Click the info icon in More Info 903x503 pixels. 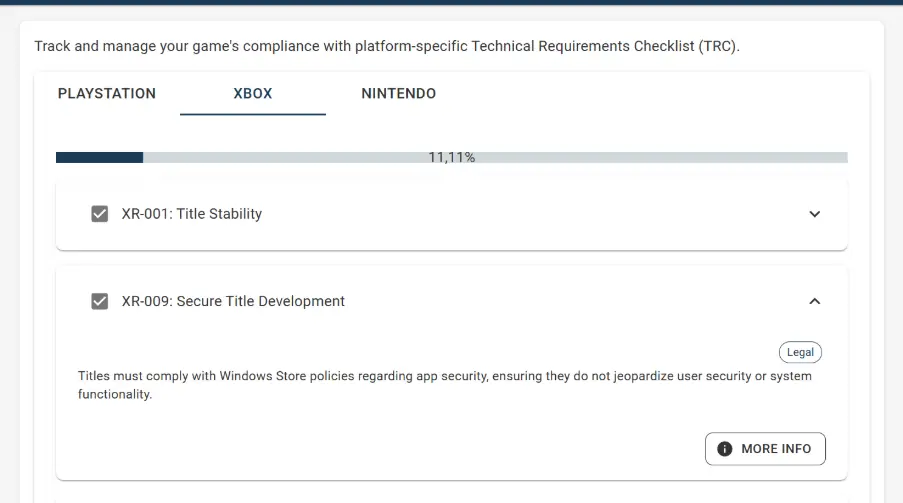coord(725,449)
